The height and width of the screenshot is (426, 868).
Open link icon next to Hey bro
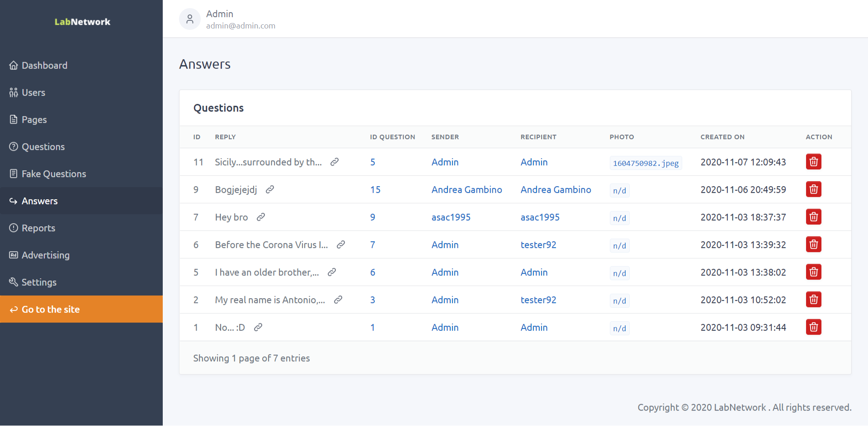261,217
